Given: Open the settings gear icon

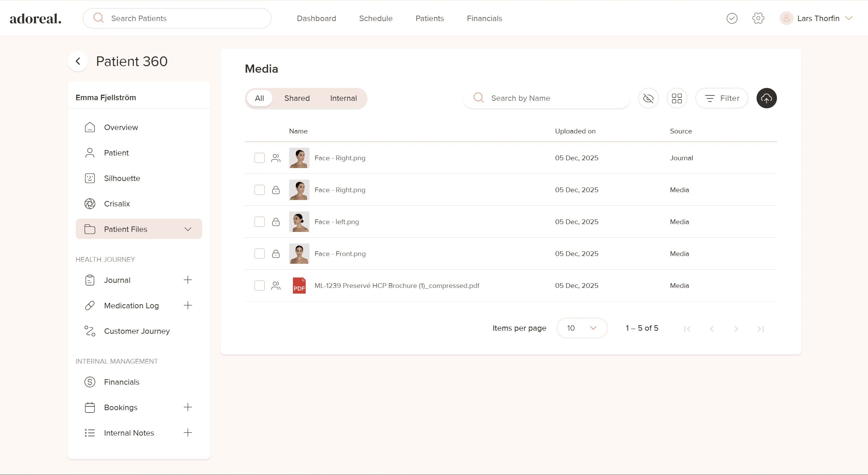Looking at the screenshot, I should tap(758, 18).
